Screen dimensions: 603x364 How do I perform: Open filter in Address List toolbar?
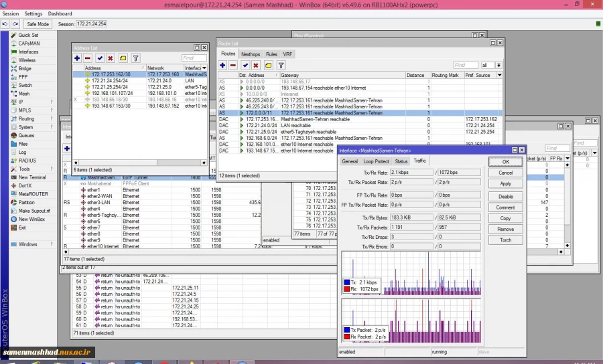pos(135,58)
